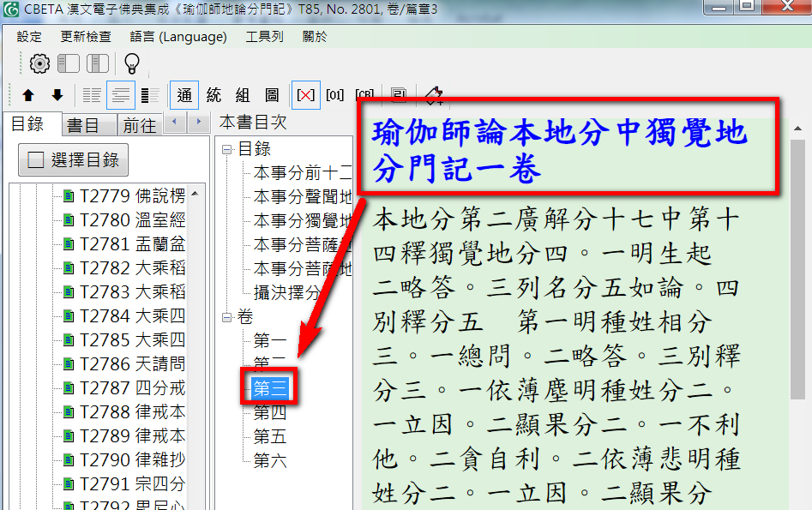Collapse the 卷 tree node
The image size is (812, 510).
click(227, 317)
